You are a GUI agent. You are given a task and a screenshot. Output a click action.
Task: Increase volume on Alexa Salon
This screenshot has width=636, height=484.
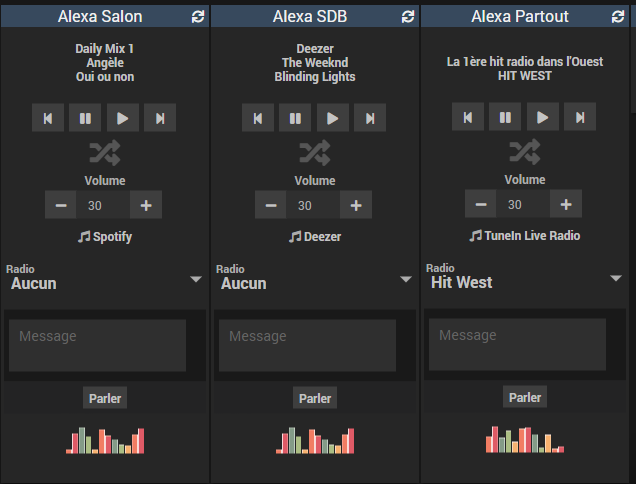[145, 205]
